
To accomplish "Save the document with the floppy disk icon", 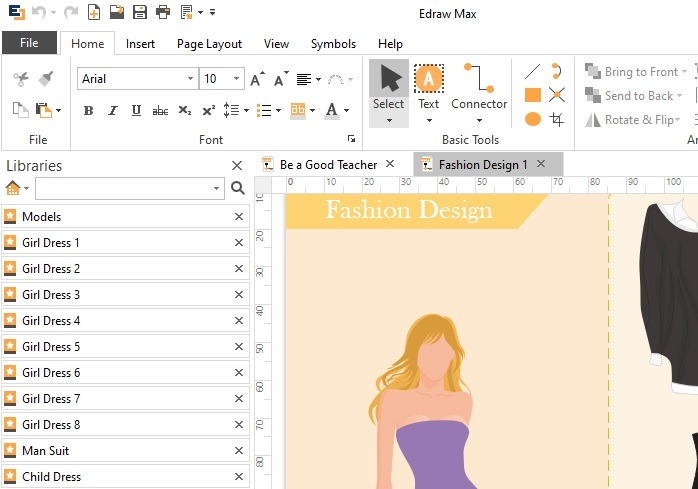I will [x=140, y=12].
